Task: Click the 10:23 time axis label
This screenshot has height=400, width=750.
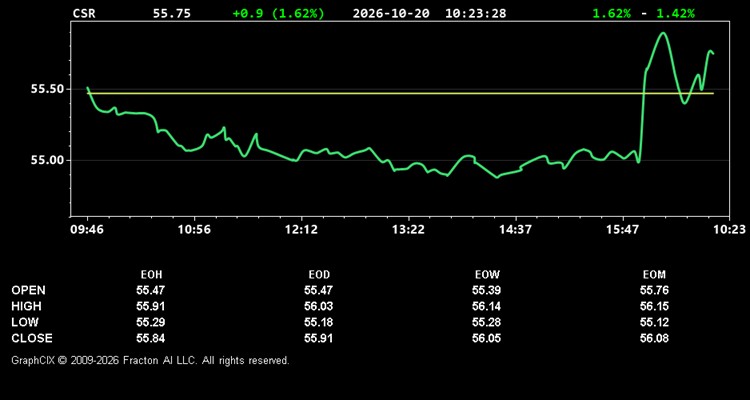Action: point(729,230)
